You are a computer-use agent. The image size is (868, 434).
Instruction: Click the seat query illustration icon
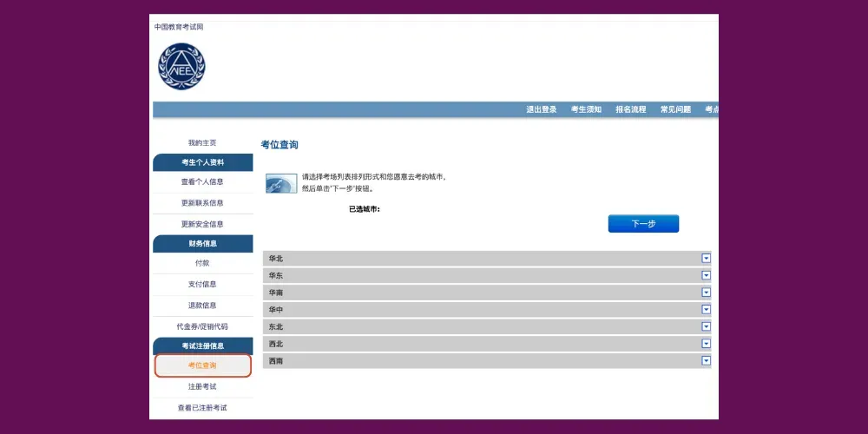click(x=281, y=183)
